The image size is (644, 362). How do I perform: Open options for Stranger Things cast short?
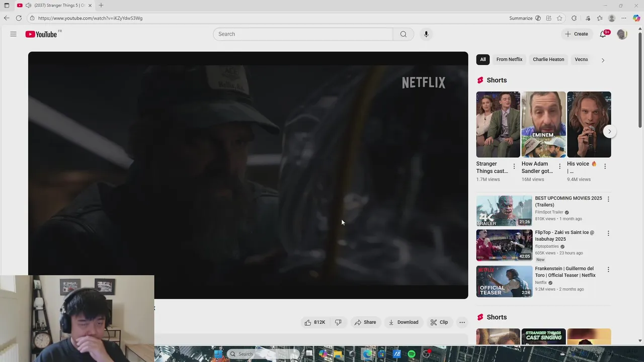(514, 166)
